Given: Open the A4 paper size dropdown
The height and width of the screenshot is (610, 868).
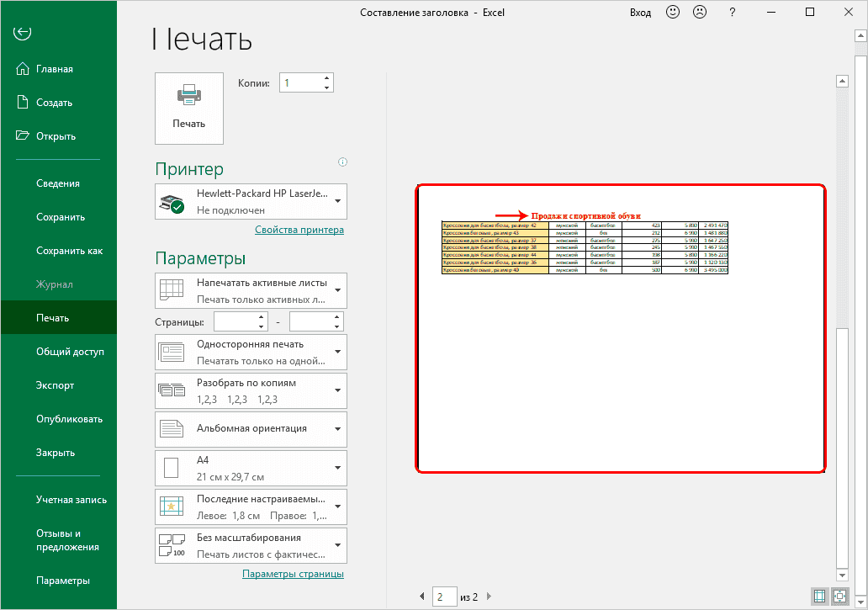Looking at the screenshot, I should (251, 467).
